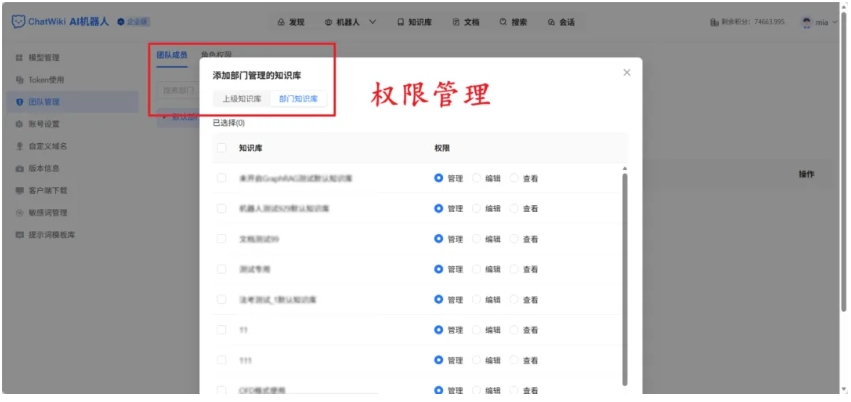Image resolution: width=851 pixels, height=402 pixels.
Task: Switch to the 角色权限 tab
Action: (x=216, y=55)
